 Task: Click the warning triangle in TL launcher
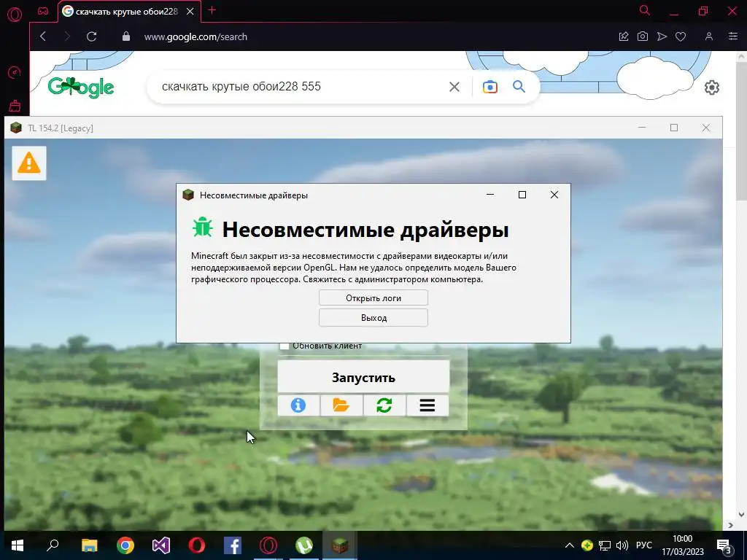pos(29,163)
